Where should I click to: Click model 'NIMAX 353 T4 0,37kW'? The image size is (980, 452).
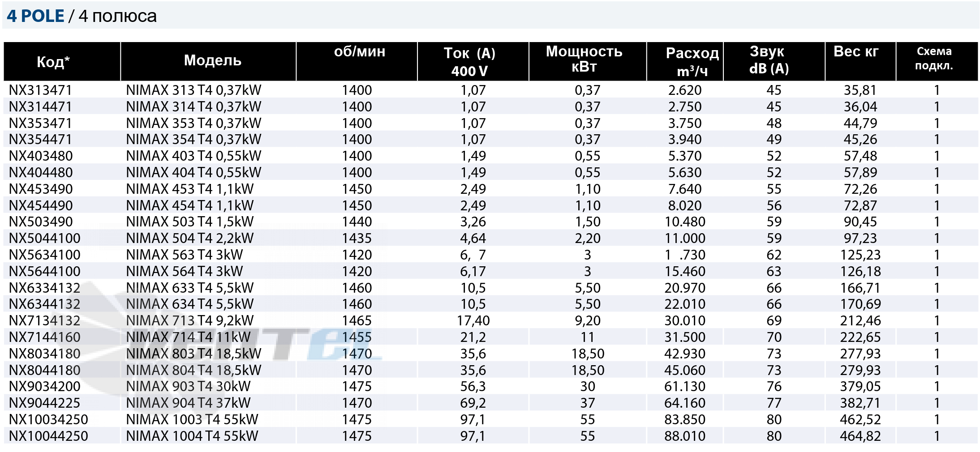coord(193,123)
